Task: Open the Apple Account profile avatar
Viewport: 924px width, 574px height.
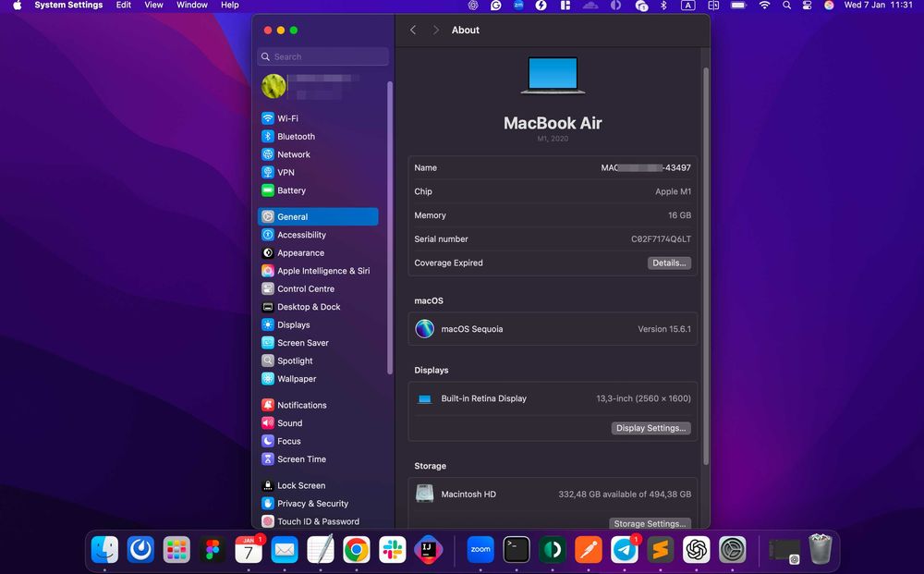Action: pyautogui.click(x=274, y=86)
